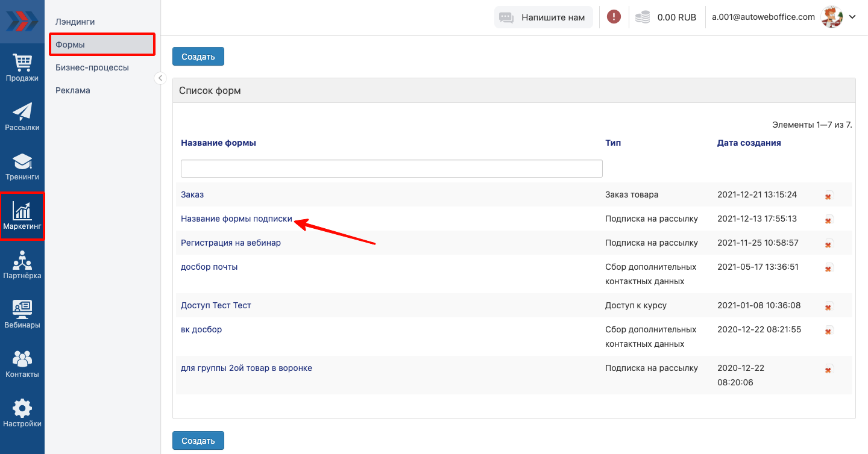Delete the Регистрация на вебинар form

pos(828,244)
